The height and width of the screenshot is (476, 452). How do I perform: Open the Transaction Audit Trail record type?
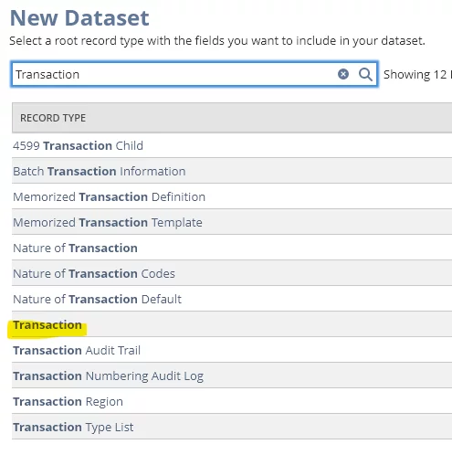tap(77, 350)
